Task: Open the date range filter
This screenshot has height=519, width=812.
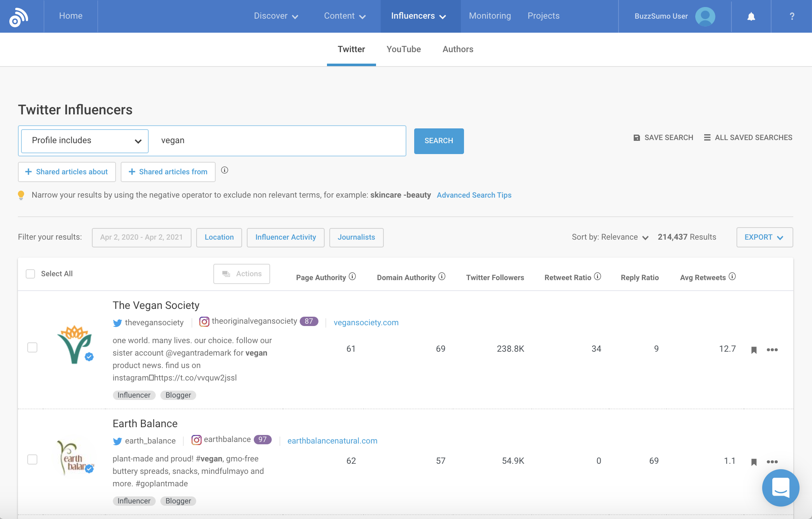Action: [x=141, y=237]
